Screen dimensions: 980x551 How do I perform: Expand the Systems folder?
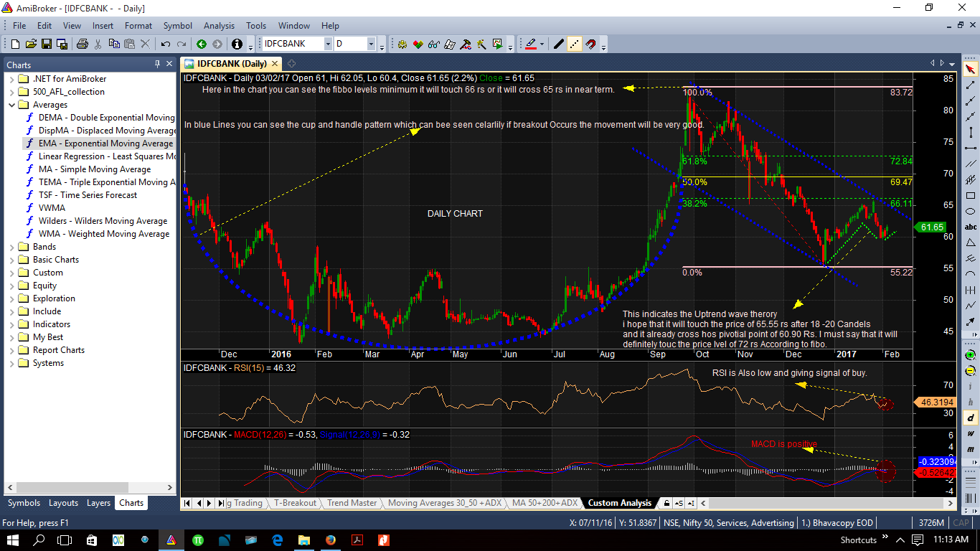[12, 363]
